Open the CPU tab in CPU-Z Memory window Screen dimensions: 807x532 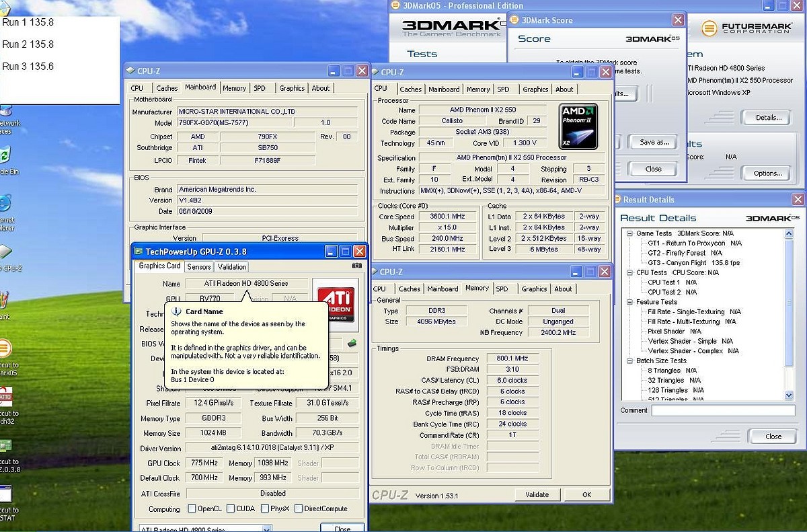[x=379, y=289]
